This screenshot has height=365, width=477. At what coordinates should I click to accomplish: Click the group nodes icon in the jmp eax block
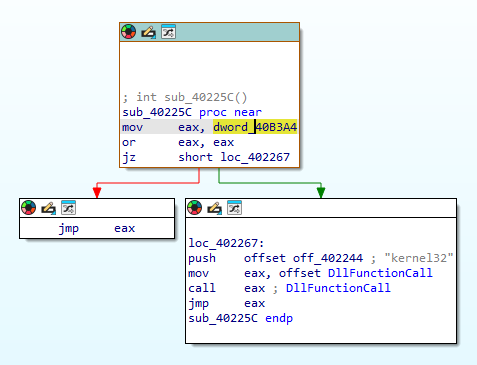68,208
